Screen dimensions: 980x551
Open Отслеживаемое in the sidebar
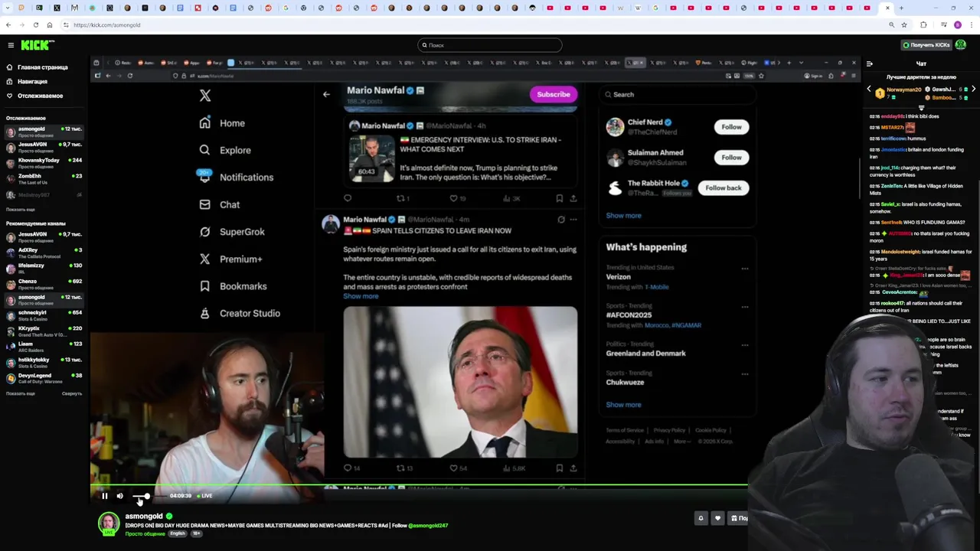34,96
